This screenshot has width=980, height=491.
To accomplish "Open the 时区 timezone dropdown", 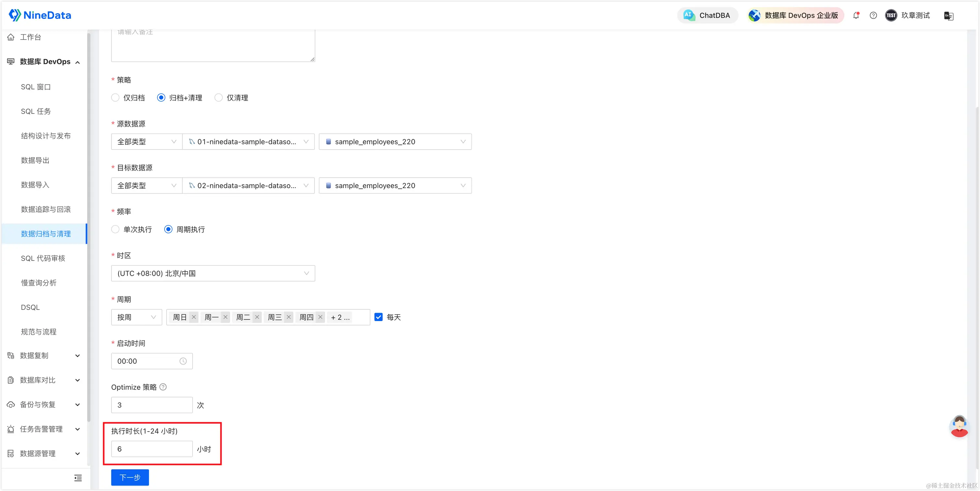I will click(213, 273).
